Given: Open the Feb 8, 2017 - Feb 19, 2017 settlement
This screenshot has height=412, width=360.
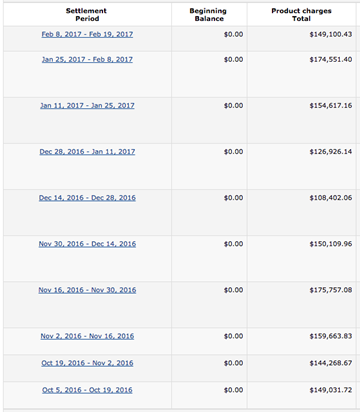Looking at the screenshot, I should (87, 34).
